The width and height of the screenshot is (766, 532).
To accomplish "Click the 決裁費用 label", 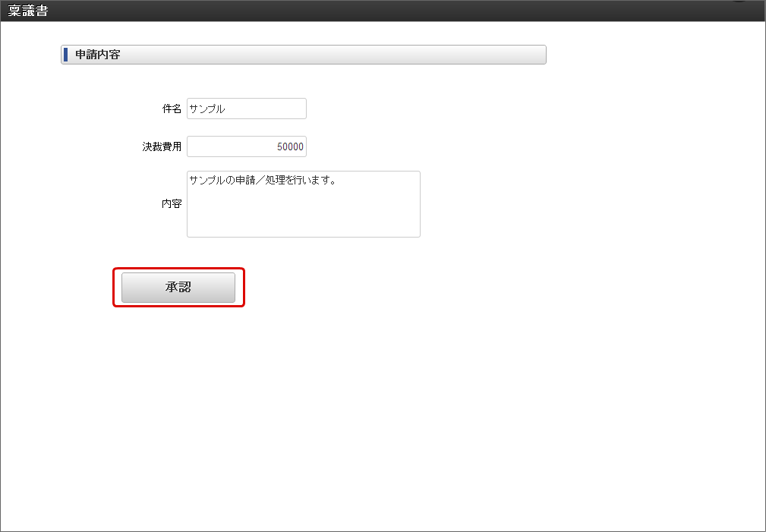I will point(162,146).
